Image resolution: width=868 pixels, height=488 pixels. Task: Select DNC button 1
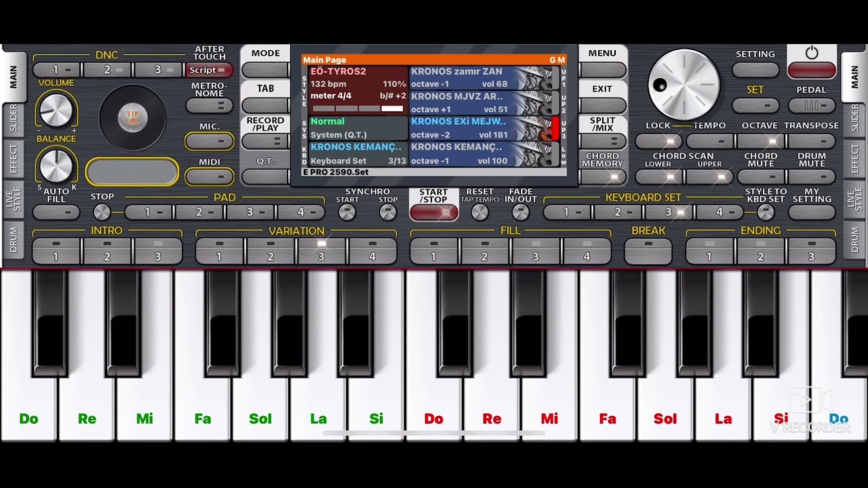click(56, 70)
